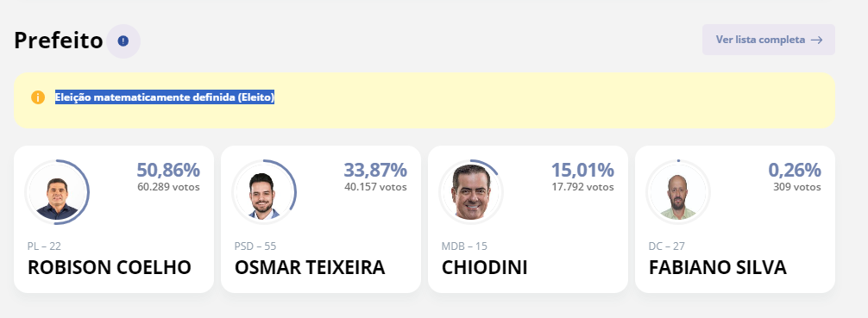Click the arrow icon in Ver lista completa
Viewport: 868px width, 318px height.
click(x=816, y=40)
